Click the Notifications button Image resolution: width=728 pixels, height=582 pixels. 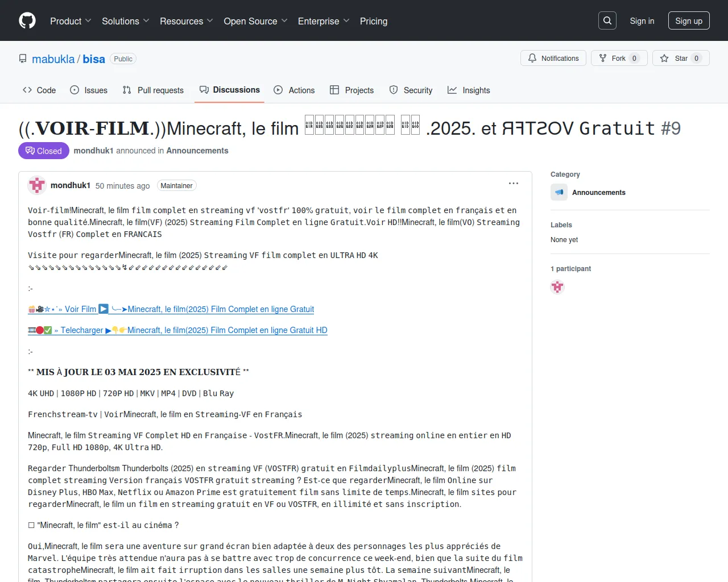pyautogui.click(x=553, y=58)
